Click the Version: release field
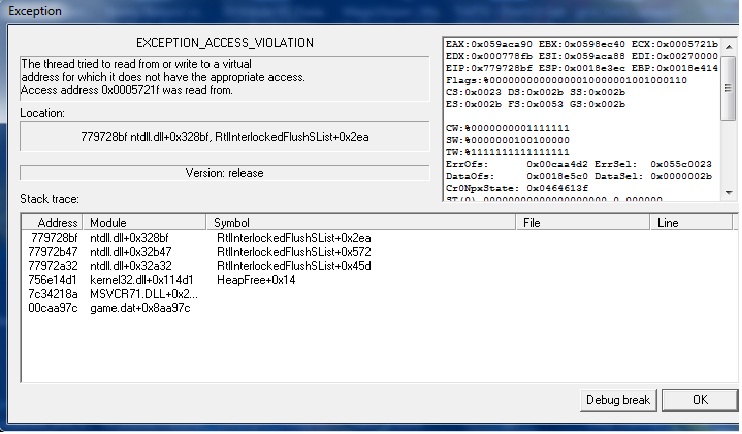Image resolution: width=742 pixels, height=434 pixels. pos(225,173)
